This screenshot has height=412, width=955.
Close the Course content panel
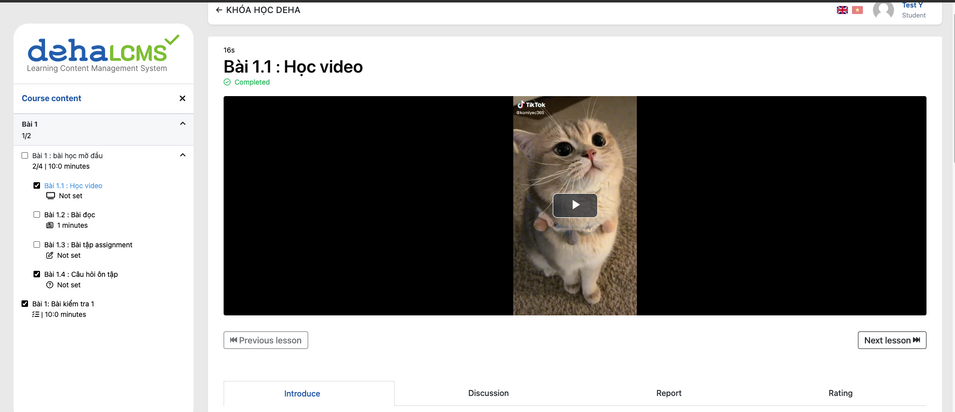[x=182, y=99]
